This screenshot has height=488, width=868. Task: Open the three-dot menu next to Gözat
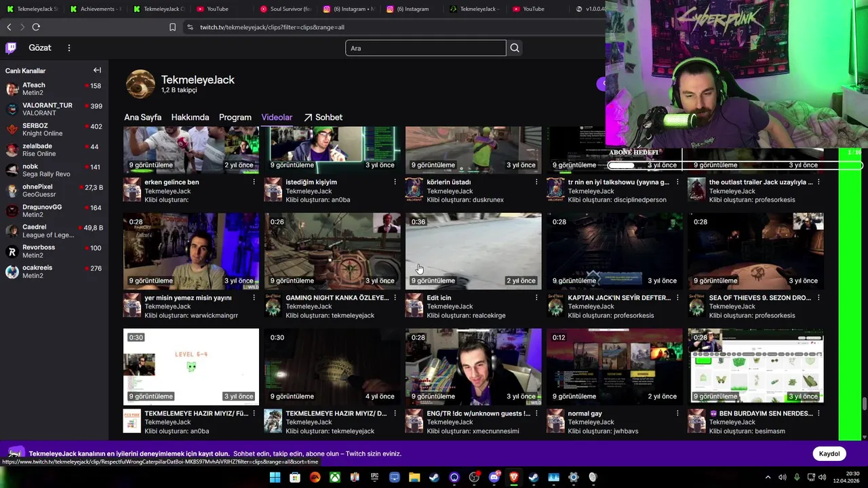click(68, 47)
